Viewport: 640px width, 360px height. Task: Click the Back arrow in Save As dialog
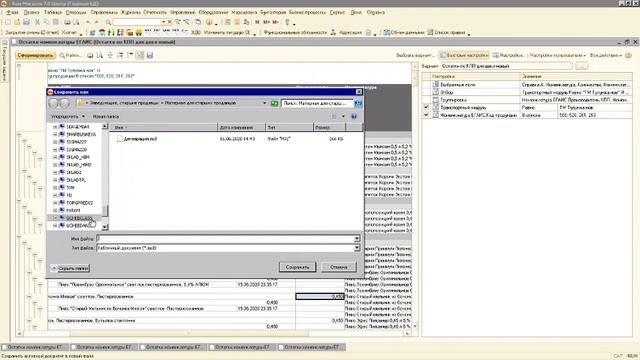tap(53, 103)
